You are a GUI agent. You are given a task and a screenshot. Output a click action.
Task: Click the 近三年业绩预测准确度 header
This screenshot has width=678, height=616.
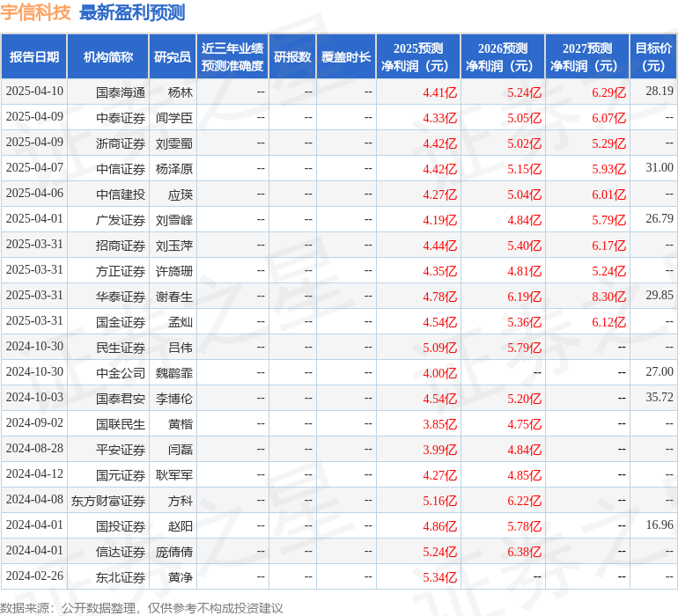pos(232,56)
